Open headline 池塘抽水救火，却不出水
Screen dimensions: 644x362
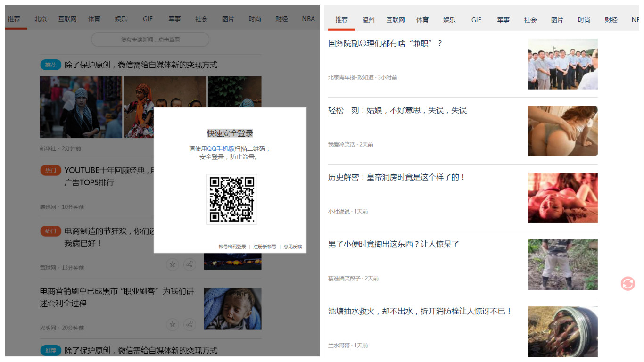(420, 311)
